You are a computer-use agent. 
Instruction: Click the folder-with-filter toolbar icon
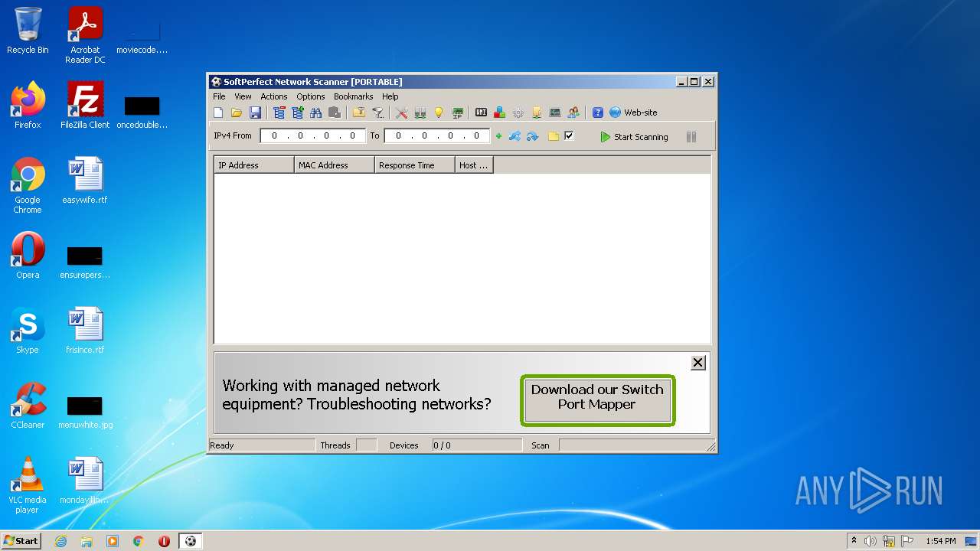tap(358, 112)
